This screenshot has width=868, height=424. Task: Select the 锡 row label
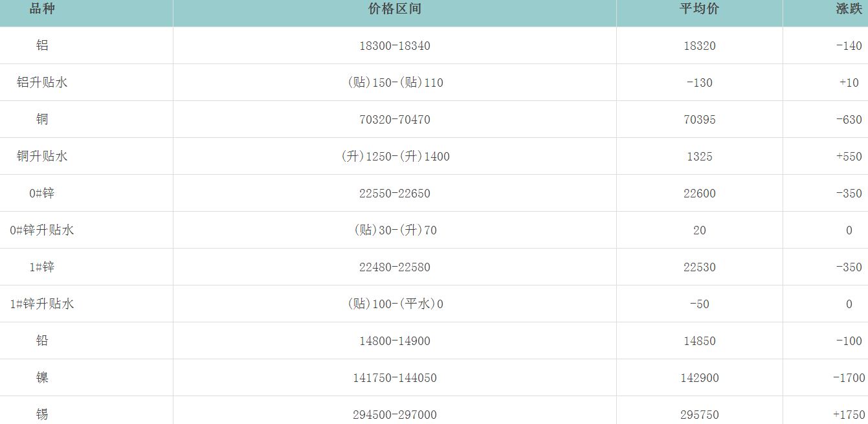click(42, 414)
